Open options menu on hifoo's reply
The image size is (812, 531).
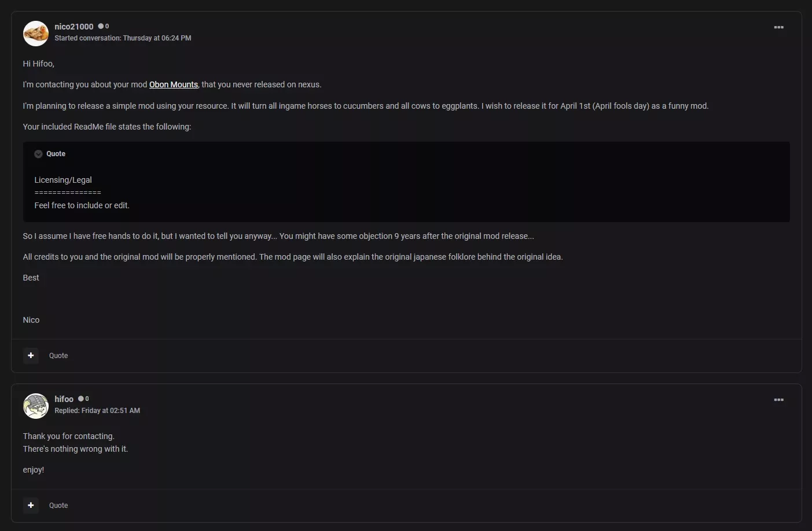tap(778, 400)
